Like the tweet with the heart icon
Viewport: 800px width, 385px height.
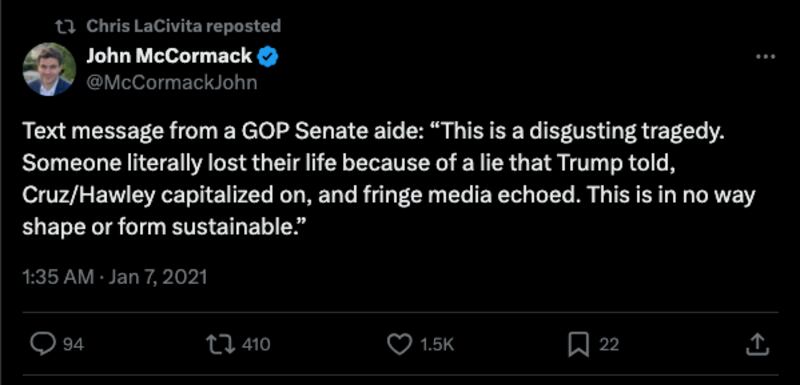(399, 345)
